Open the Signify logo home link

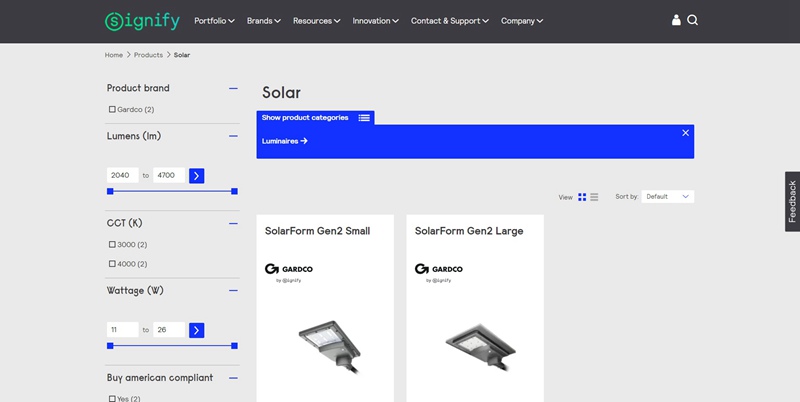click(x=142, y=21)
